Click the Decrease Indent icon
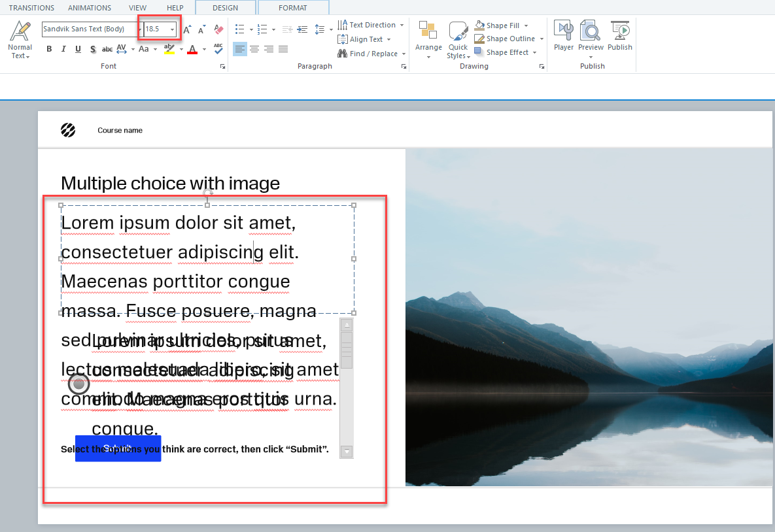The height and width of the screenshot is (532, 775). pos(287,29)
